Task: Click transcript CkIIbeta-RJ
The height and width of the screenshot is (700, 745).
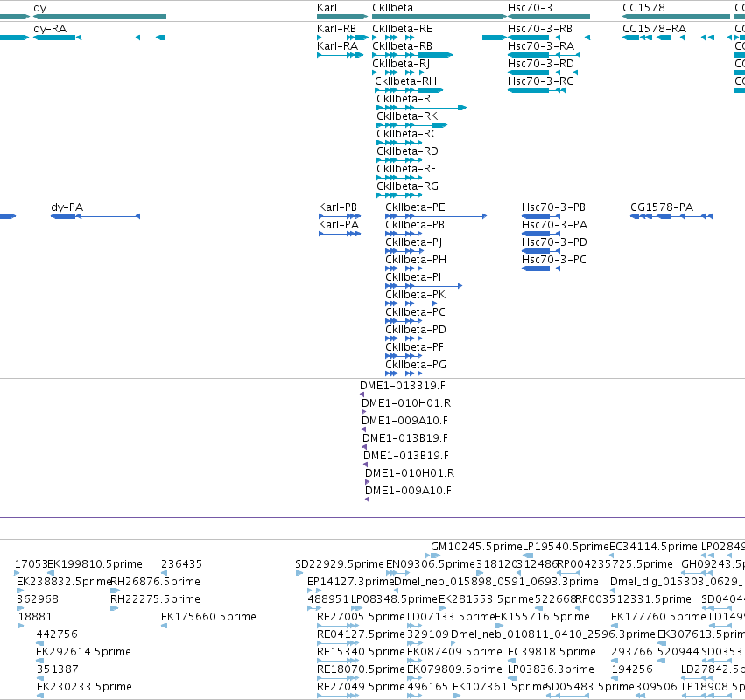Action: [x=401, y=64]
